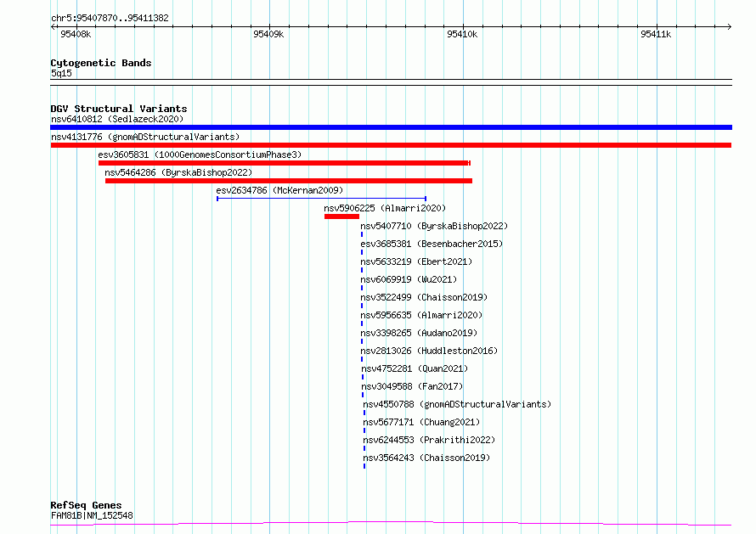Viewport: 756px width, 534px height.
Task: Open nsv4131776 (gnomADStructuralVariants) label
Action: point(145,137)
